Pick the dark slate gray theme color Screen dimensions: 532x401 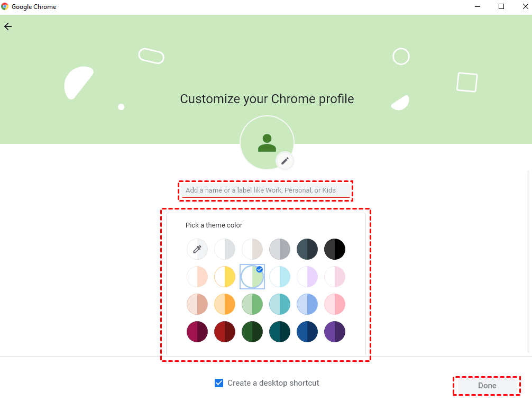[x=307, y=249]
